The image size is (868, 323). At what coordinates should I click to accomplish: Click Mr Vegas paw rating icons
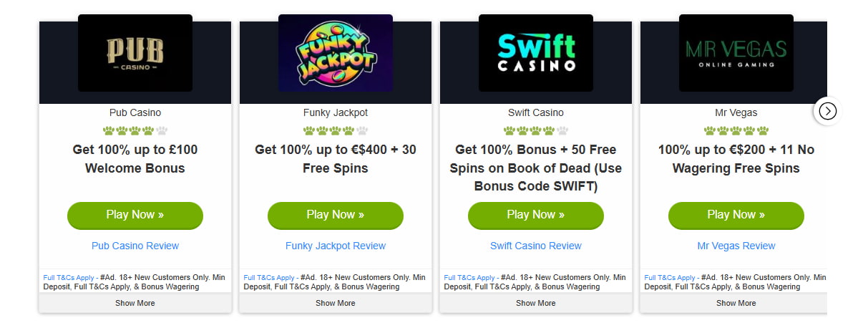tap(736, 131)
